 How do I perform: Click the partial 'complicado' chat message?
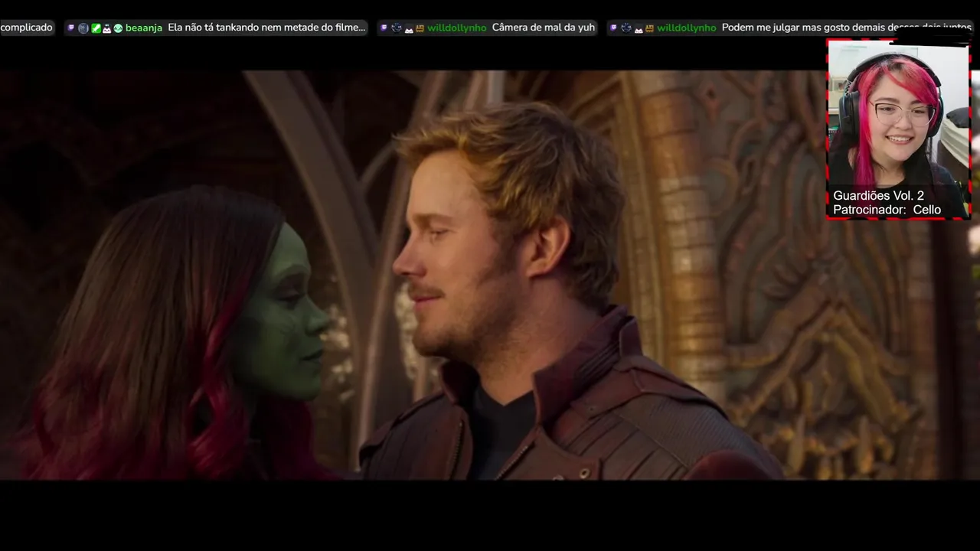[x=27, y=28]
